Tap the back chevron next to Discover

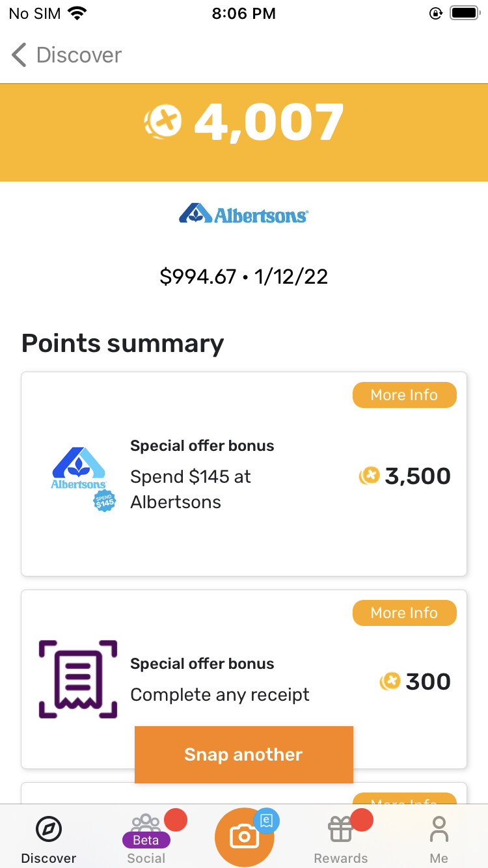tap(20, 55)
